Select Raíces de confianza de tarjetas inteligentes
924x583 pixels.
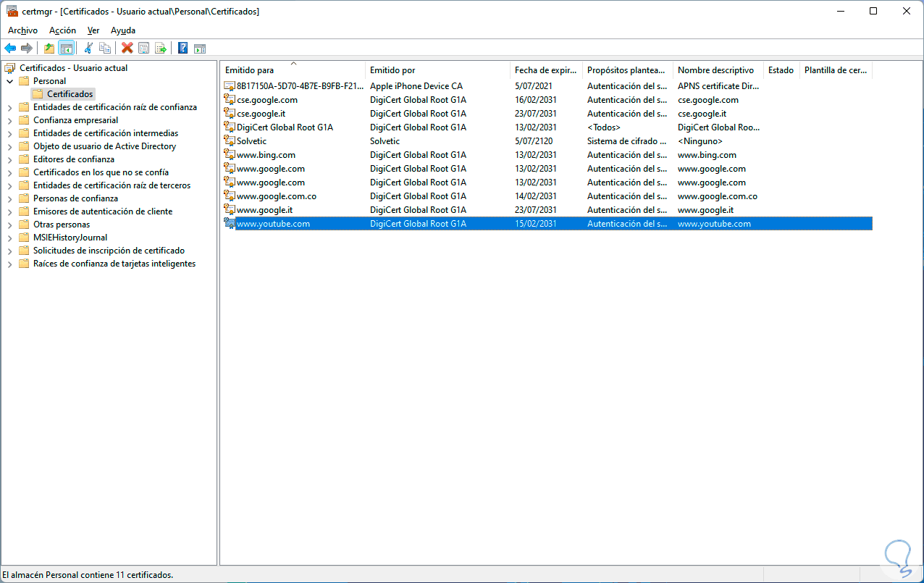(x=114, y=264)
